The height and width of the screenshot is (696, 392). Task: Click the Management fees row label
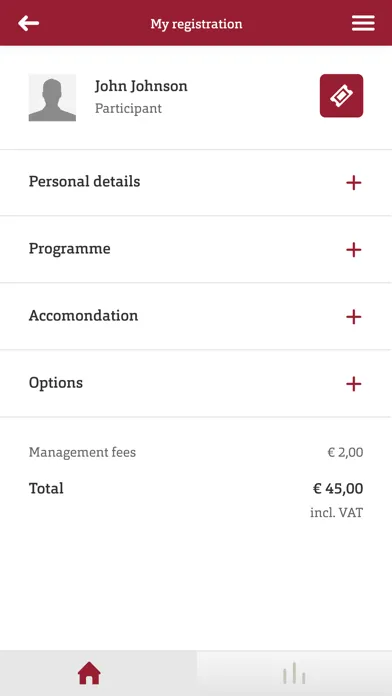[x=82, y=453]
